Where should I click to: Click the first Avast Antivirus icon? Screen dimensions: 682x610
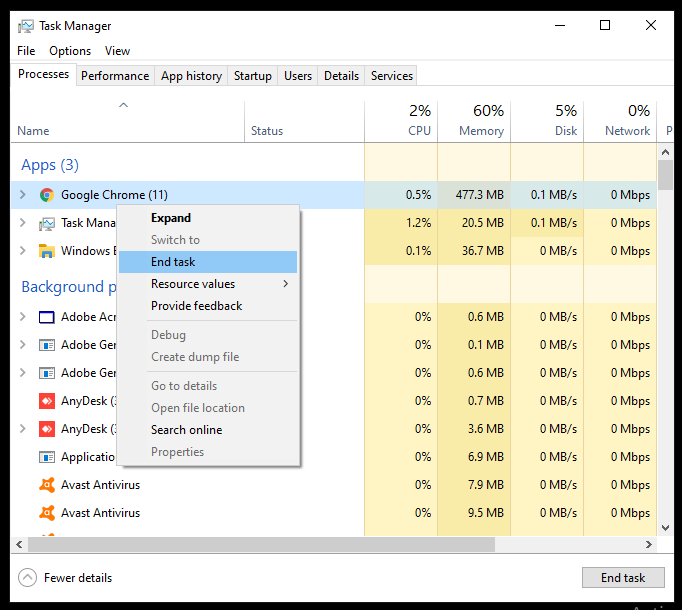[47, 485]
